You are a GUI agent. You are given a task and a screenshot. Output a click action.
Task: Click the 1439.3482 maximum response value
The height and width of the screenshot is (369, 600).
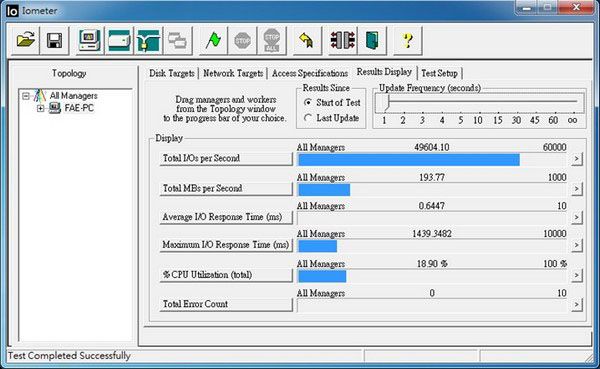pos(432,234)
